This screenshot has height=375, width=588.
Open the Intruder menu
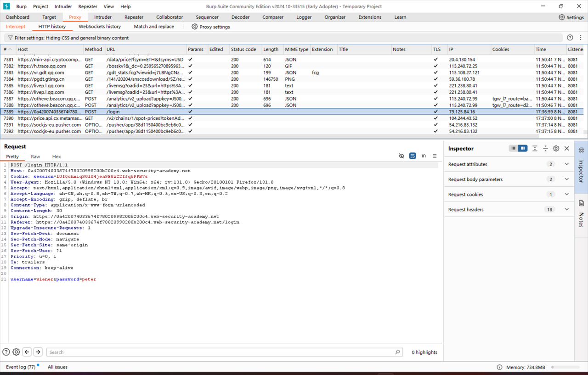63,6
